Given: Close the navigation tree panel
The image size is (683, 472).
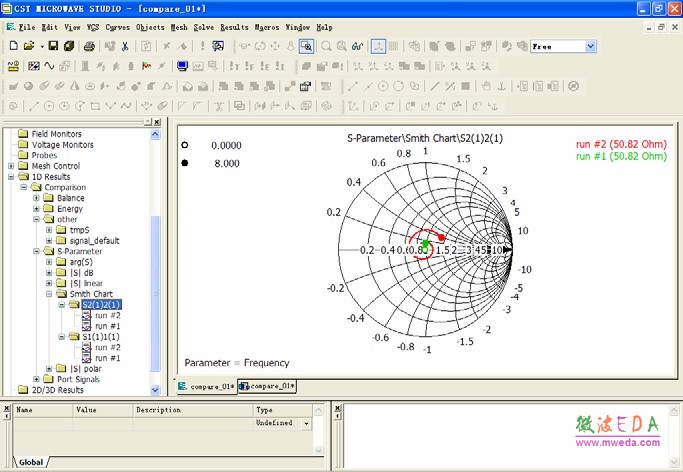Looking at the screenshot, I should click(x=157, y=122).
